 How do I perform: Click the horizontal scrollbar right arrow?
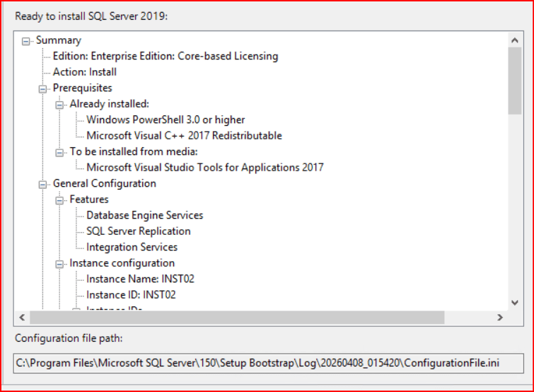click(x=501, y=318)
